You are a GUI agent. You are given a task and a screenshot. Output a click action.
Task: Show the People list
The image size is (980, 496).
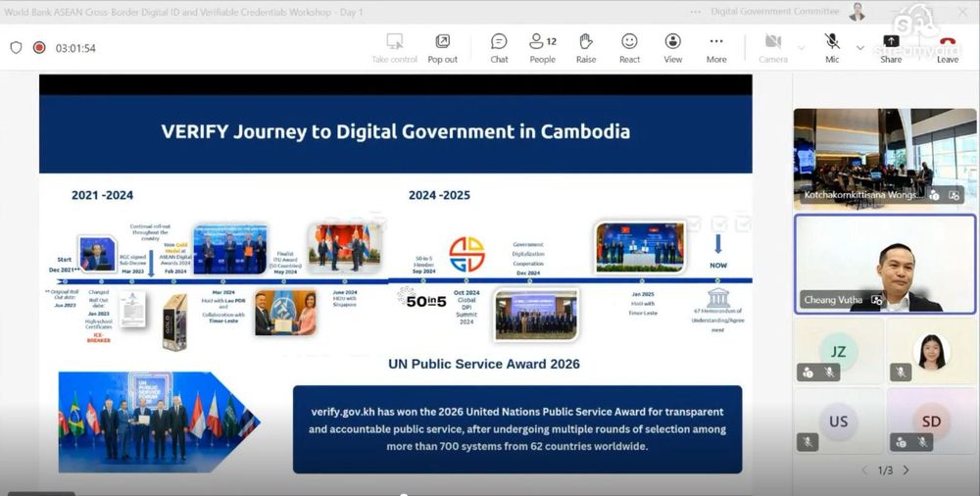click(543, 48)
